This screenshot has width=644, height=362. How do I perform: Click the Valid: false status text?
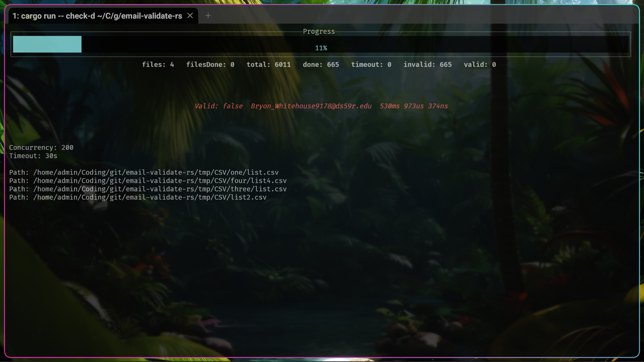(x=218, y=106)
